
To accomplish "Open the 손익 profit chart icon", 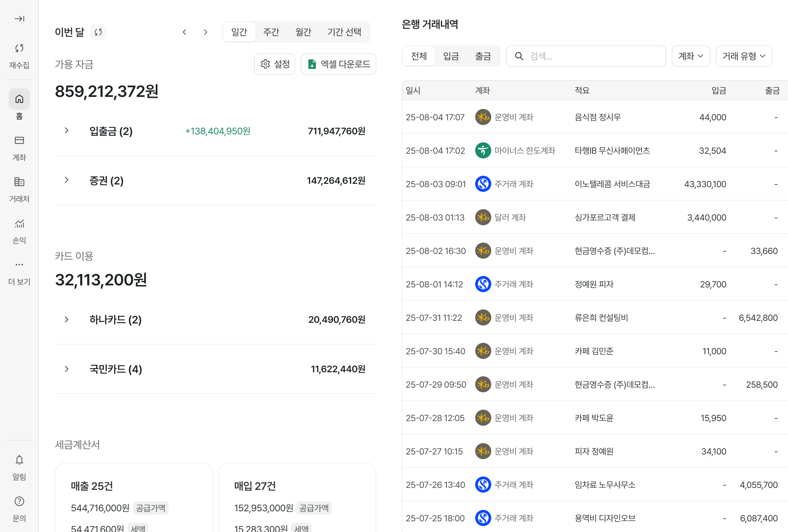I will [19, 224].
